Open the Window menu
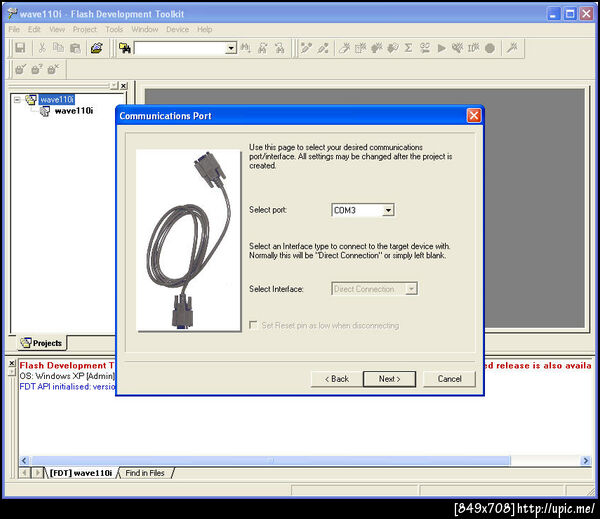Viewport: 600px width, 519px height. (145, 29)
